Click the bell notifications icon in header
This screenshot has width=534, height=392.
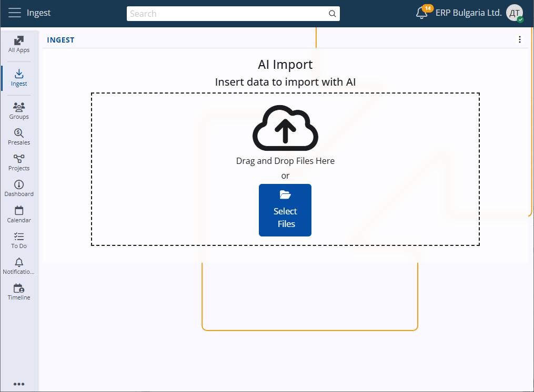tap(421, 13)
